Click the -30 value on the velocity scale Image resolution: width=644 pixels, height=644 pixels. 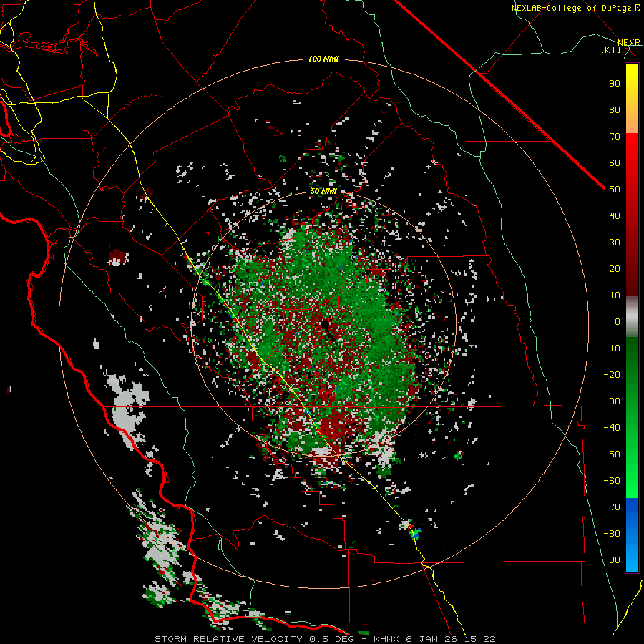[612, 401]
